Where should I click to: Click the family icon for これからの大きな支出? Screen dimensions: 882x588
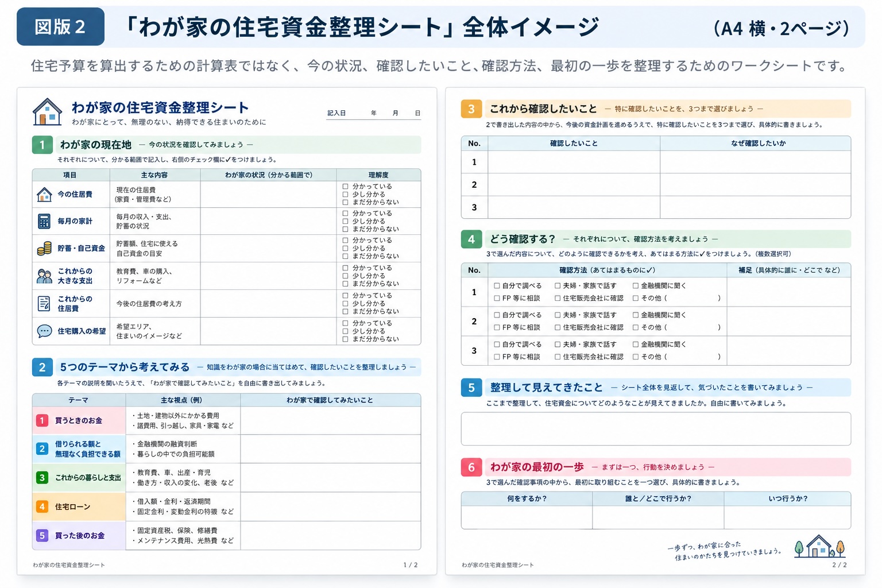(x=44, y=276)
